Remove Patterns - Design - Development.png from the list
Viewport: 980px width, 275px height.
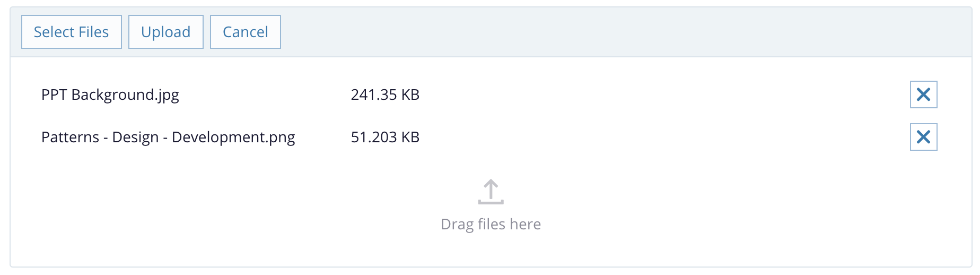tap(923, 137)
